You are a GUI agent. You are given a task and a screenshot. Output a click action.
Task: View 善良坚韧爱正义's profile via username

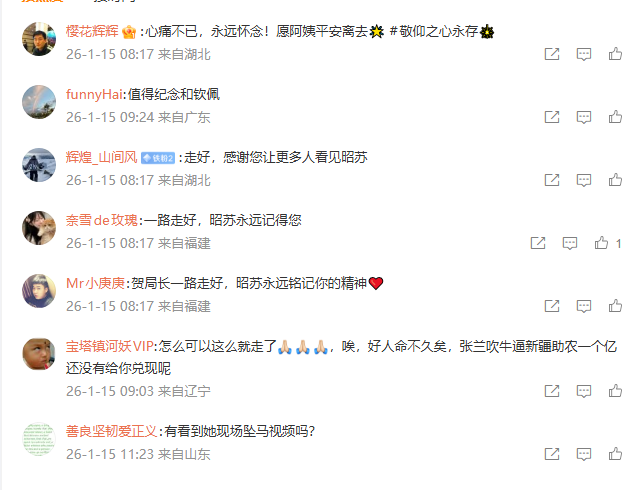point(111,431)
